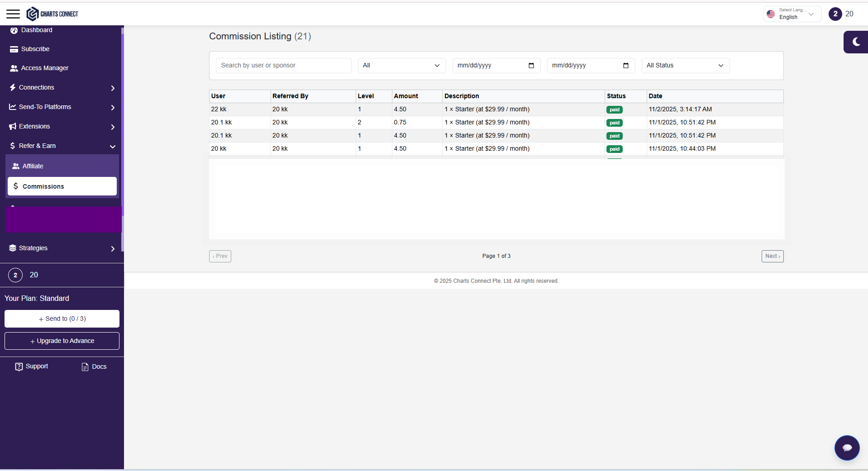Open calendar picker on second date field
The image size is (868, 471).
626,66
